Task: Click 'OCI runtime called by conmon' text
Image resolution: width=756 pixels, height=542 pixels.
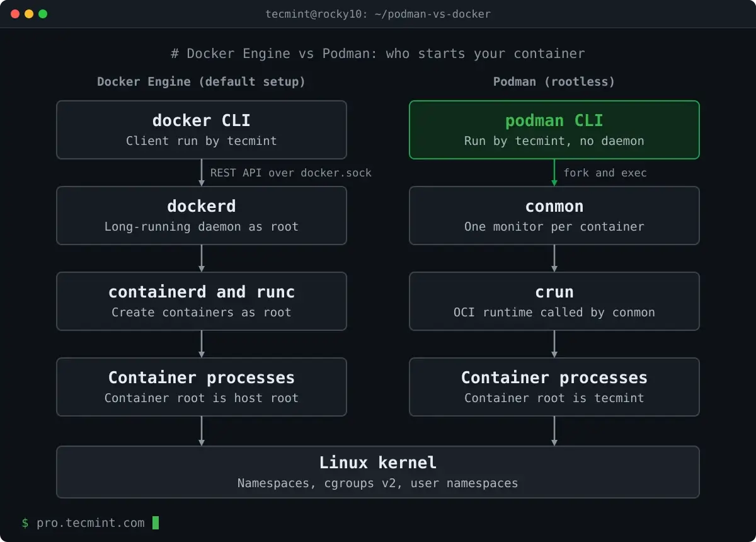Action: 554,312
